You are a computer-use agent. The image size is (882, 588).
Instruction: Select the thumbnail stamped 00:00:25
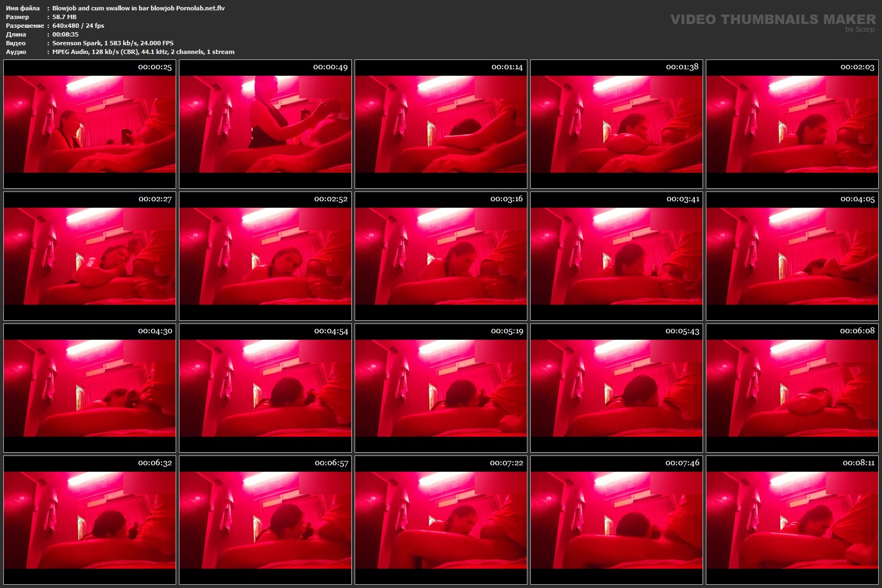pyautogui.click(x=89, y=124)
